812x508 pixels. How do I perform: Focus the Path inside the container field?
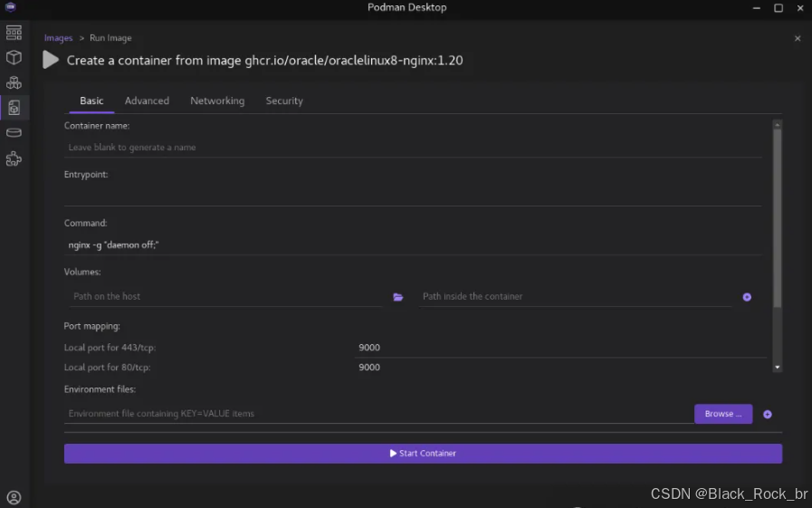point(576,297)
